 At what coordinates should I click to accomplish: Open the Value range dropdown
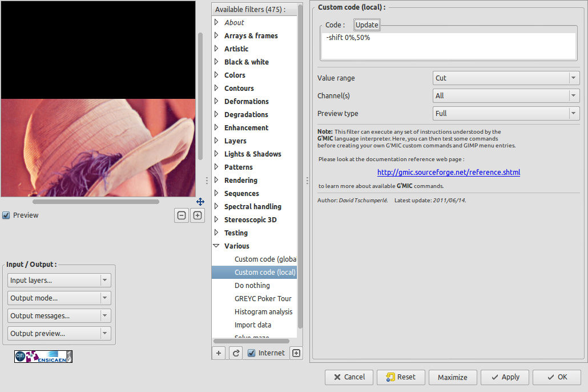506,78
